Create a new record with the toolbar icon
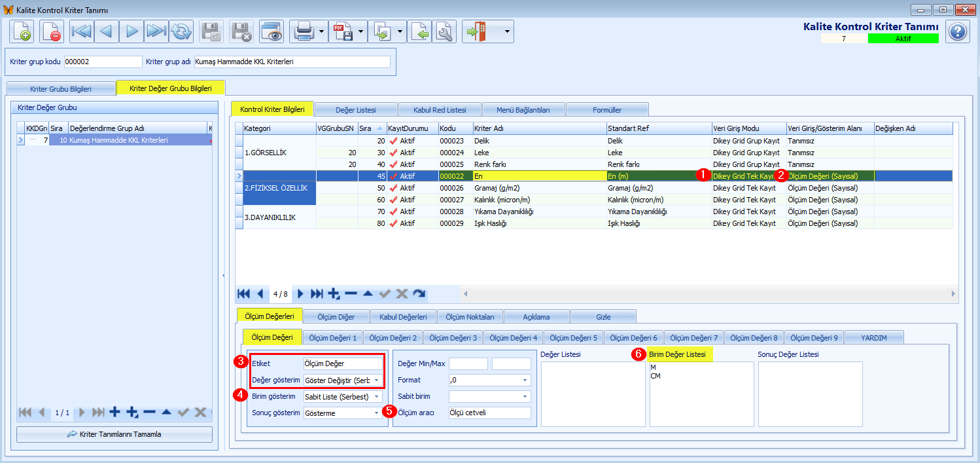This screenshot has height=463, width=980. coord(22,31)
